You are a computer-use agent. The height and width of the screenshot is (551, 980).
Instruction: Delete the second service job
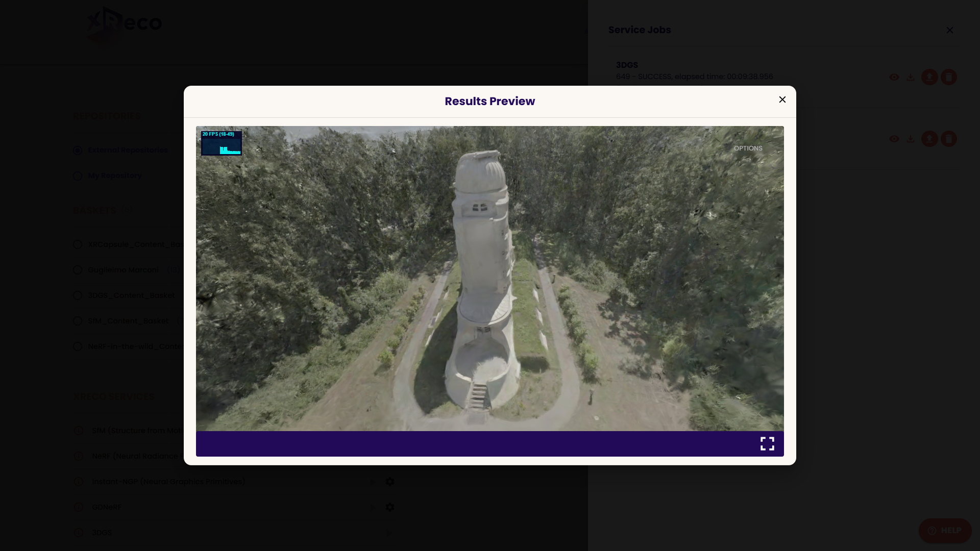(948, 139)
